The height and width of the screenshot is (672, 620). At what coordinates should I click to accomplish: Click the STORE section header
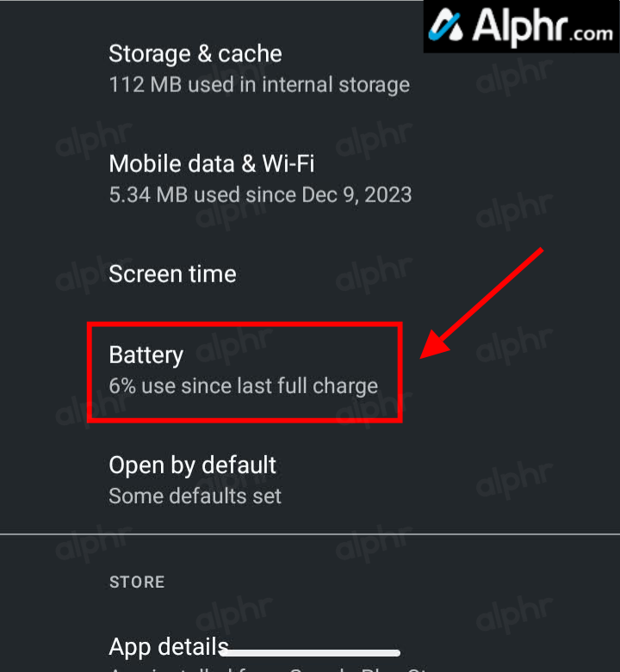(x=137, y=582)
